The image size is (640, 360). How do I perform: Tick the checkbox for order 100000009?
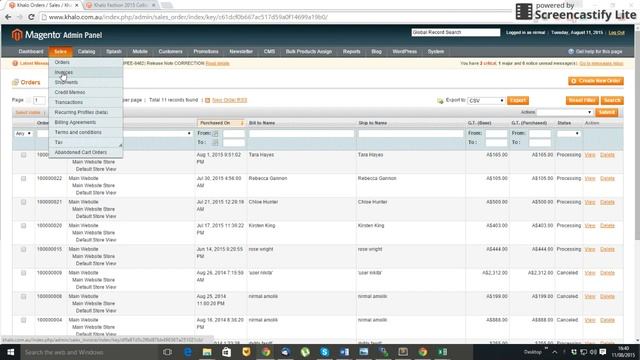pyautogui.click(x=24, y=273)
